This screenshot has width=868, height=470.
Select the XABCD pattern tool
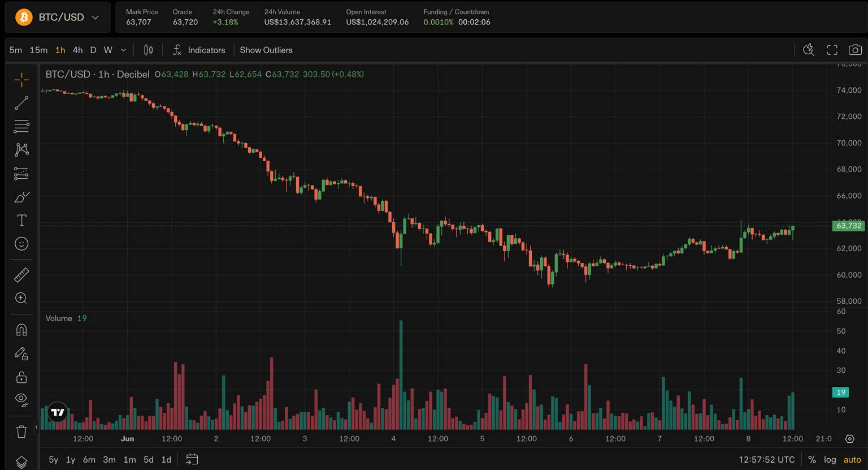(x=21, y=149)
